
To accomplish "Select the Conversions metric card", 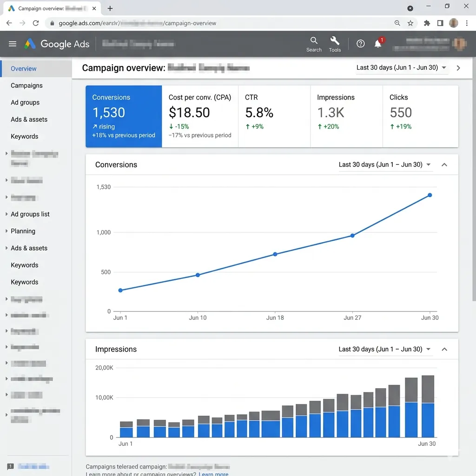I will click(x=124, y=116).
